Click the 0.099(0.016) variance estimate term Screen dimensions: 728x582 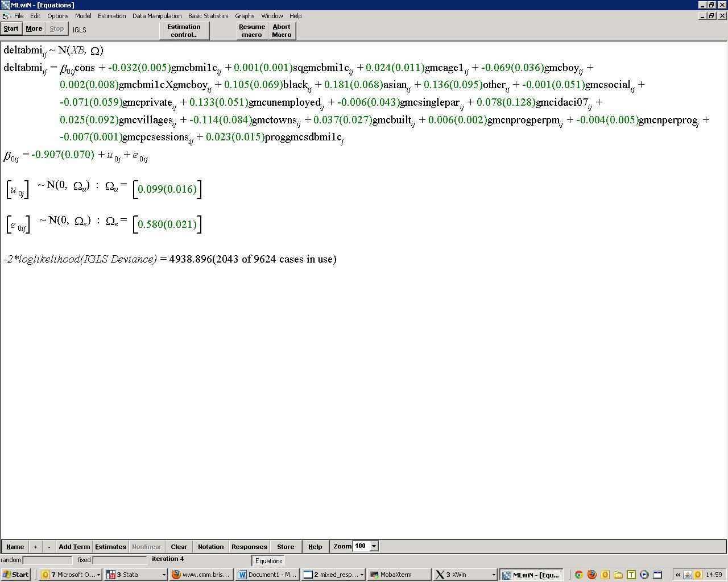pyautogui.click(x=167, y=189)
